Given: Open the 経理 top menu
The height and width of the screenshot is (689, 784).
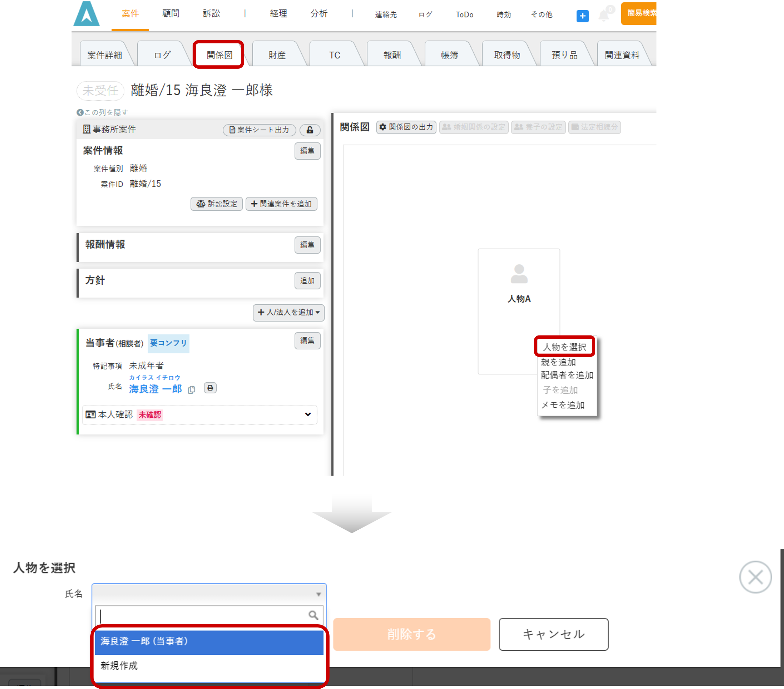Looking at the screenshot, I should point(278,14).
